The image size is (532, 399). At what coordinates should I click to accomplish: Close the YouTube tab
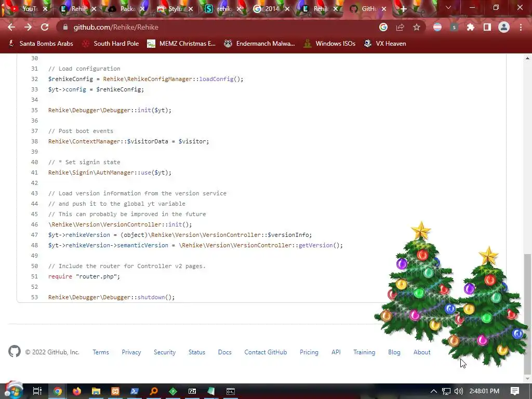tap(45, 9)
